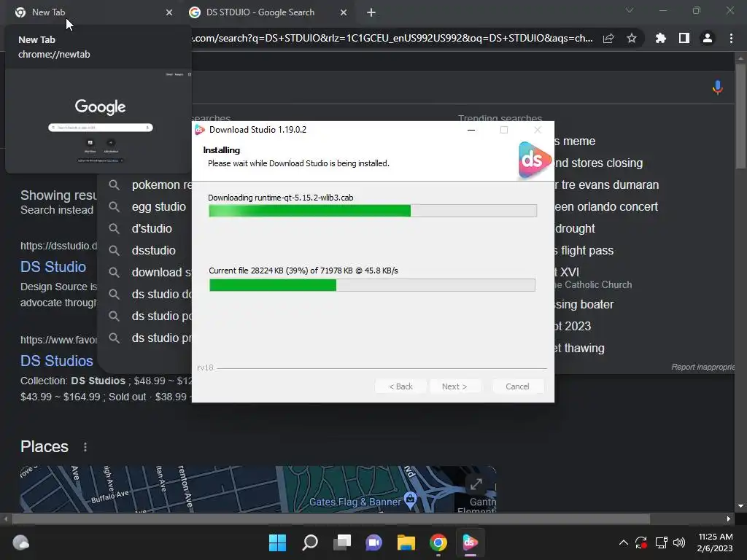
Task: Open the Windows Start menu
Action: coord(277,542)
